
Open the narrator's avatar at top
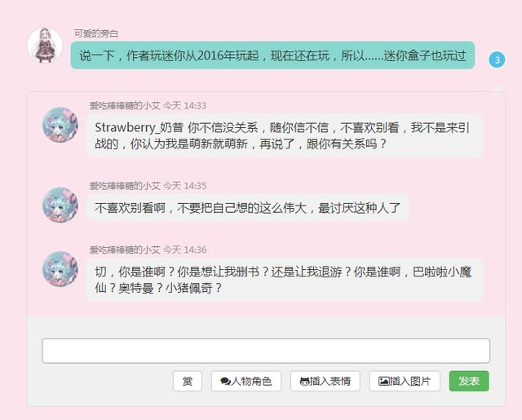(45, 46)
